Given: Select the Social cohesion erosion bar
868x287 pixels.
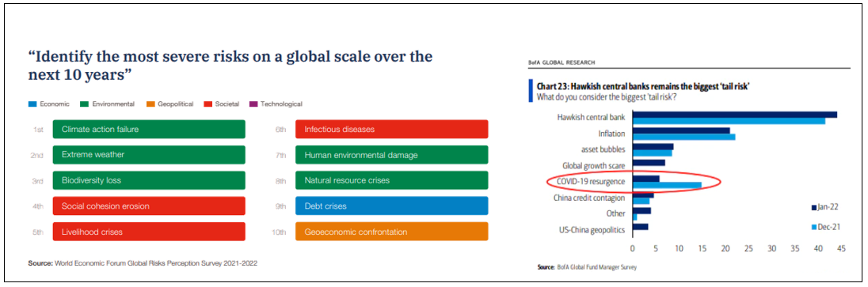Looking at the screenshot, I should coord(149,206).
